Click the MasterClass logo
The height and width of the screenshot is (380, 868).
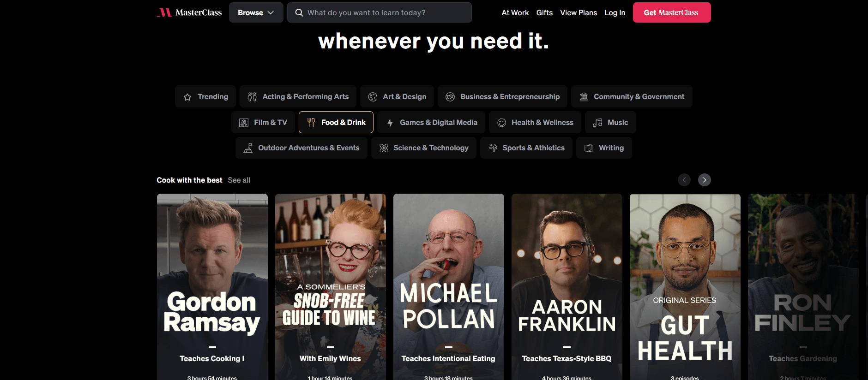click(x=189, y=12)
